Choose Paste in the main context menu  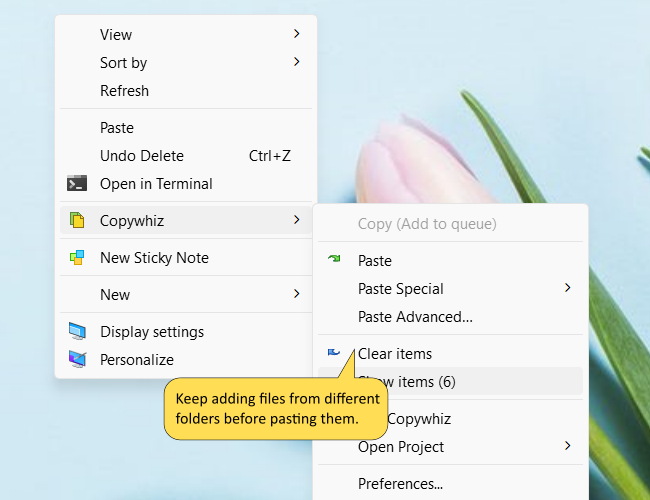[117, 128]
